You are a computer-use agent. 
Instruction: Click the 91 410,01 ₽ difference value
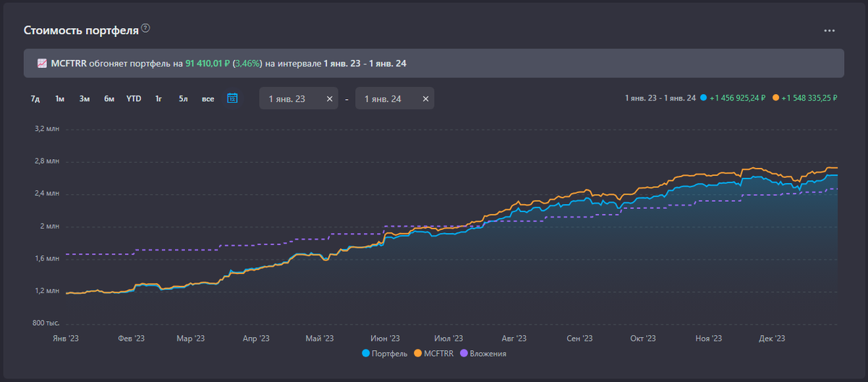(208, 64)
